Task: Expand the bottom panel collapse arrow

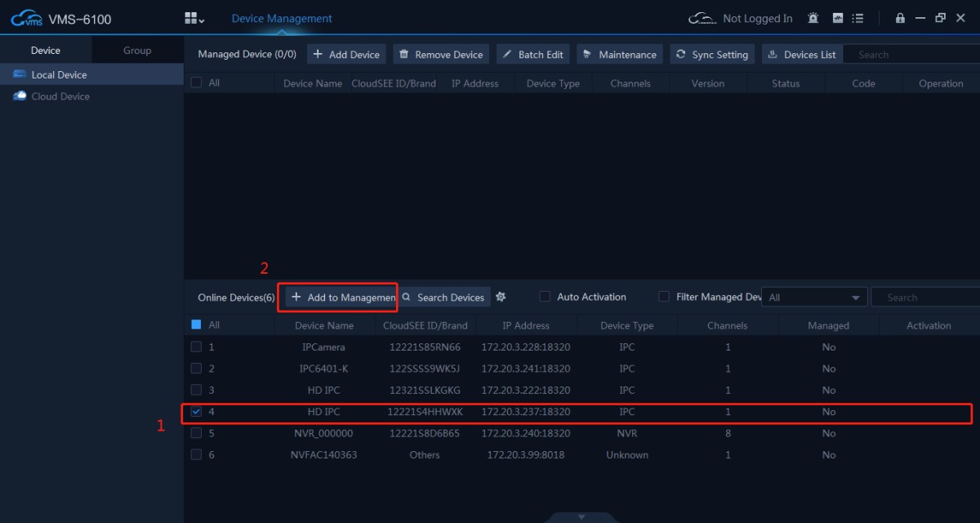Action: click(581, 516)
